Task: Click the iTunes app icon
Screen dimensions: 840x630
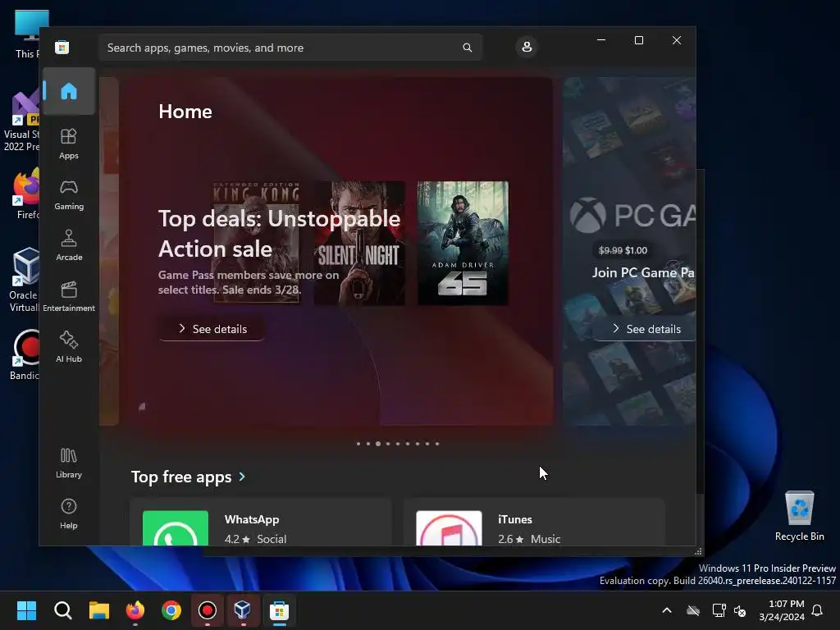Action: tap(449, 528)
